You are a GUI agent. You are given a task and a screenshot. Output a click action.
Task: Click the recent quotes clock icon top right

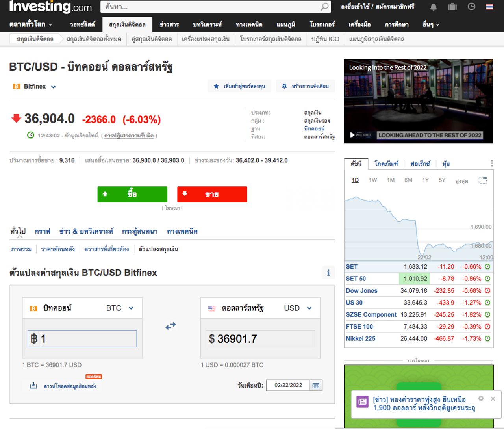[x=471, y=7]
